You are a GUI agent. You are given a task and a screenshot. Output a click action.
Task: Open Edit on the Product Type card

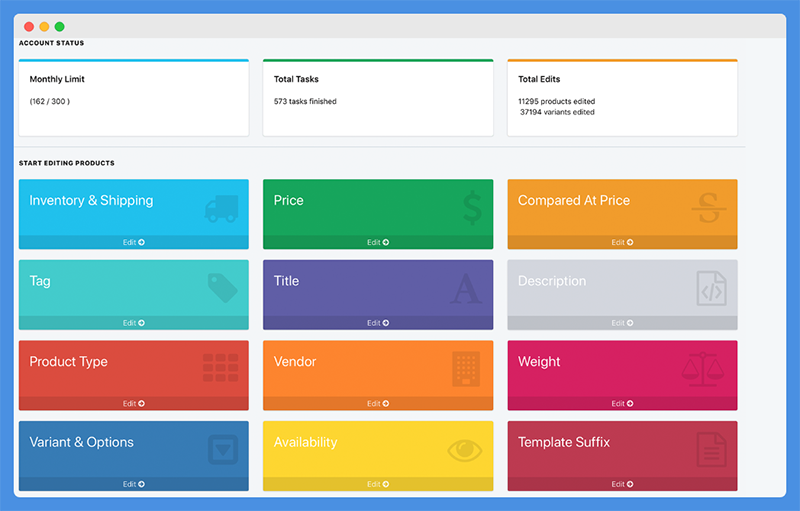coord(134,403)
